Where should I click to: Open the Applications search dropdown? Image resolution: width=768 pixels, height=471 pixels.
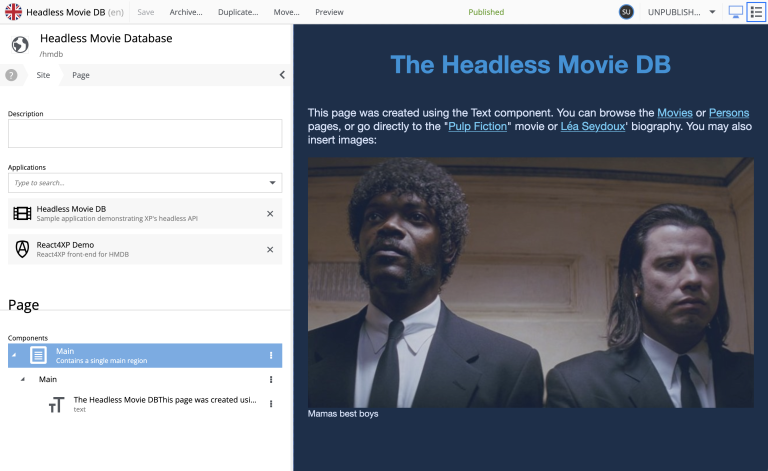(x=273, y=183)
